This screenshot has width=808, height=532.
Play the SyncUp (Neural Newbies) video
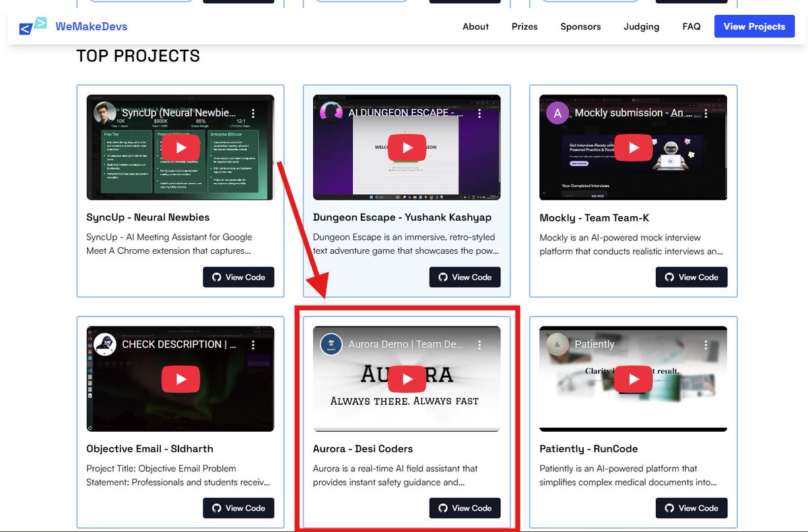tap(180, 147)
